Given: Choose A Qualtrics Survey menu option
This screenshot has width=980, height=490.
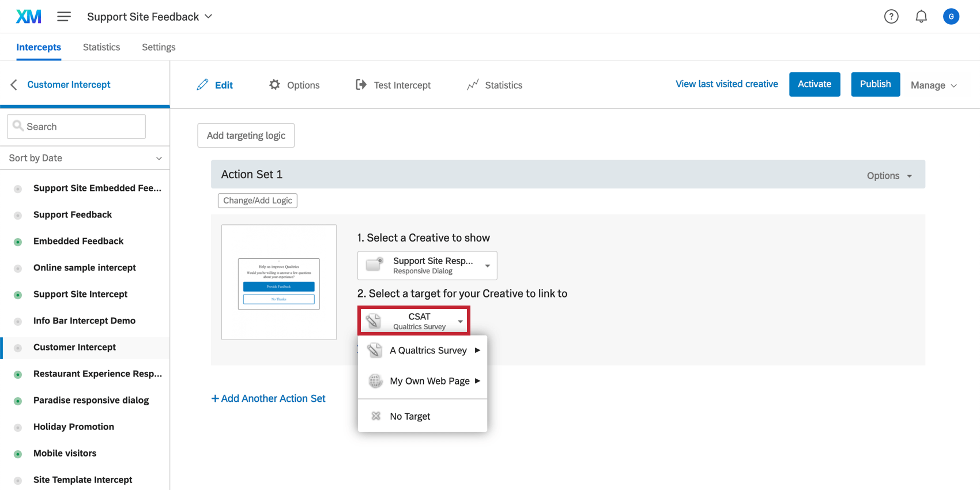Looking at the screenshot, I should [428, 350].
